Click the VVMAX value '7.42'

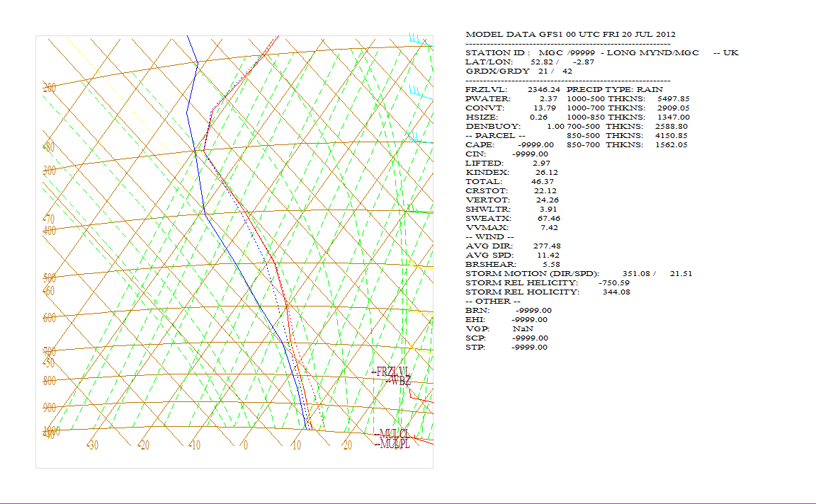pos(549,227)
